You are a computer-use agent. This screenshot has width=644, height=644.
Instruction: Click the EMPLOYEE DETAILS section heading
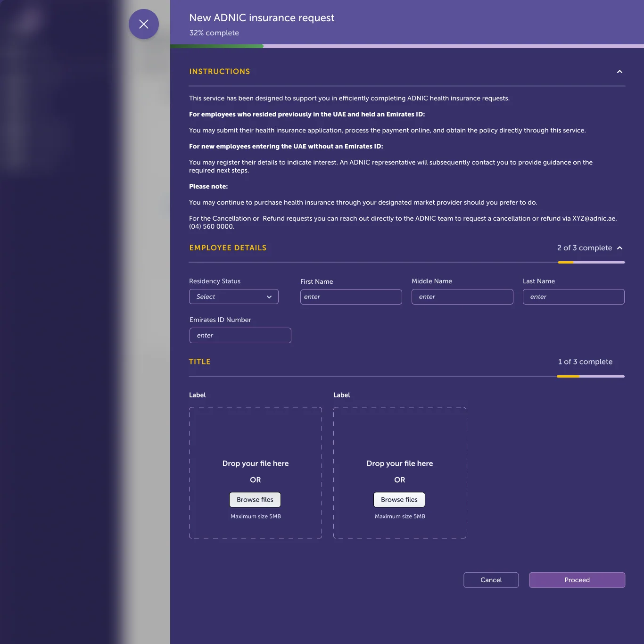[x=228, y=248]
